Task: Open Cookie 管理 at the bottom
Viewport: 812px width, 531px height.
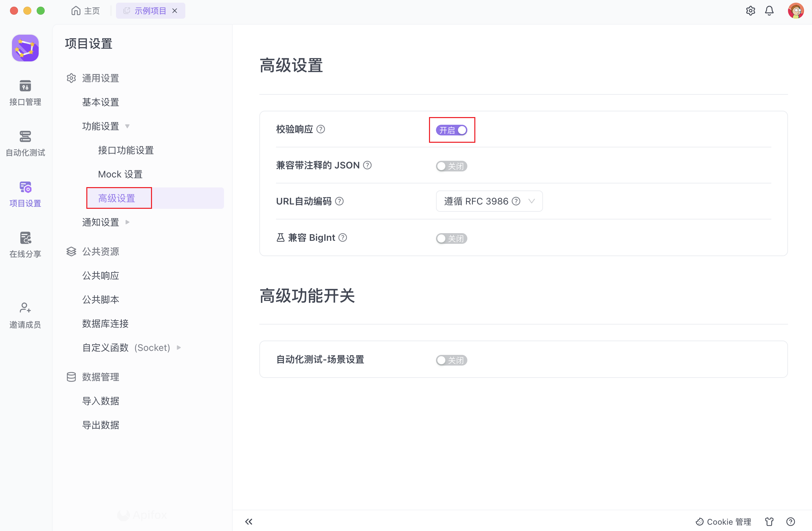Action: pyautogui.click(x=723, y=521)
